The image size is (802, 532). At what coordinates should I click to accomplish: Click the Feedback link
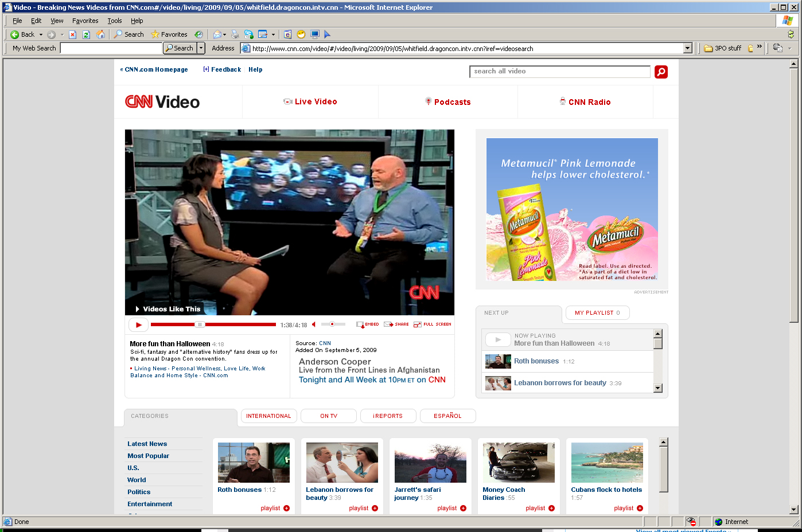pos(222,69)
